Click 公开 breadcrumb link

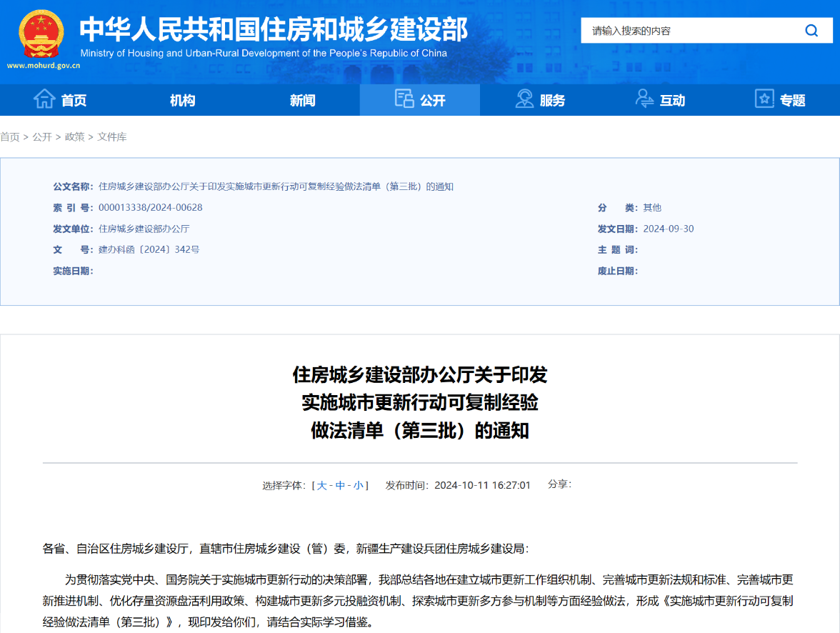tap(42, 137)
